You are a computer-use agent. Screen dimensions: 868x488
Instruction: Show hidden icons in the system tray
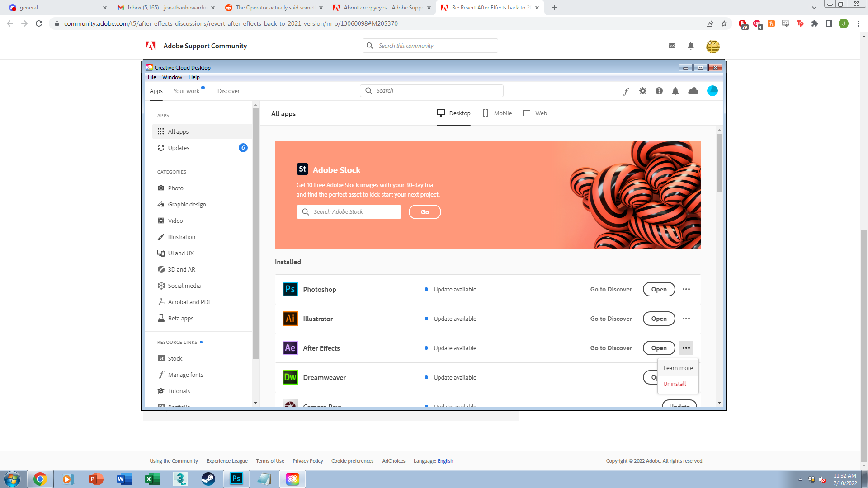coord(799,479)
